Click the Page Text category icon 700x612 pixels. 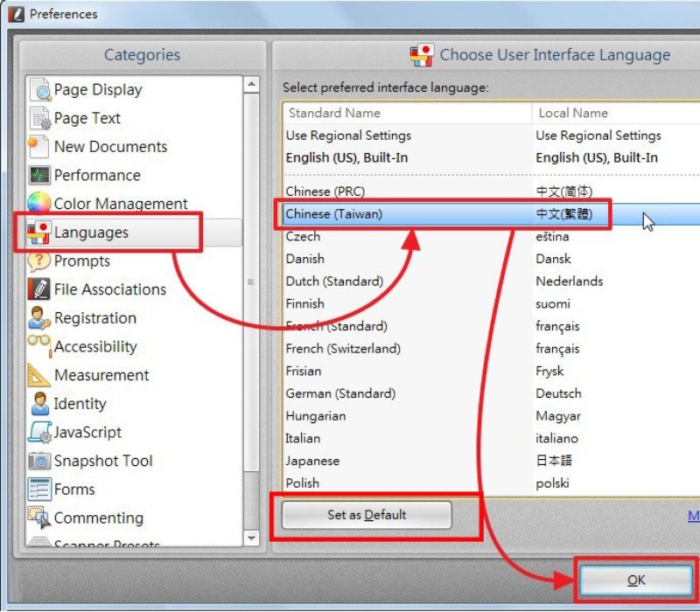[40, 119]
